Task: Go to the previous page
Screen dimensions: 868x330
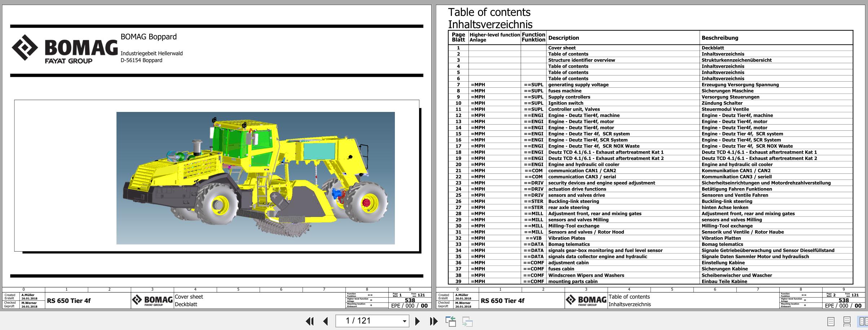Action: click(325, 321)
